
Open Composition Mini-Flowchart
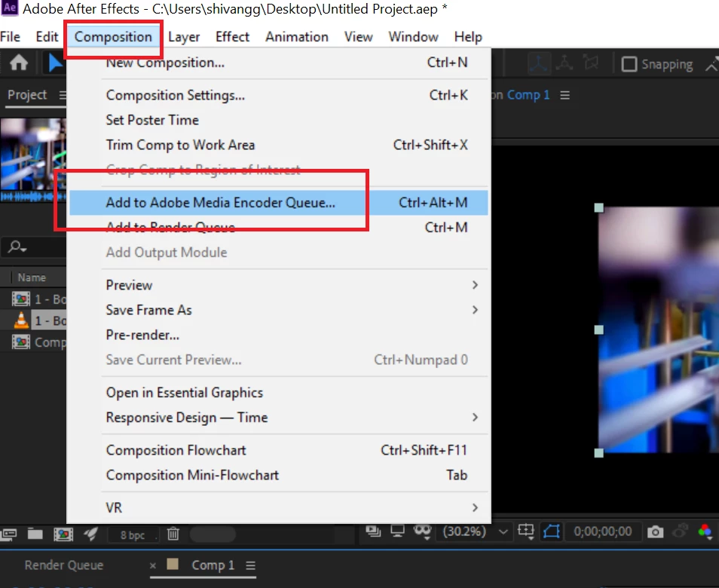tap(278, 475)
